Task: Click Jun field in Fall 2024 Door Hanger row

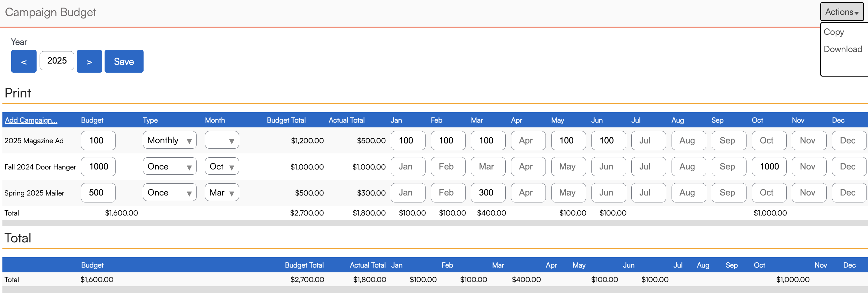Action: (x=609, y=166)
